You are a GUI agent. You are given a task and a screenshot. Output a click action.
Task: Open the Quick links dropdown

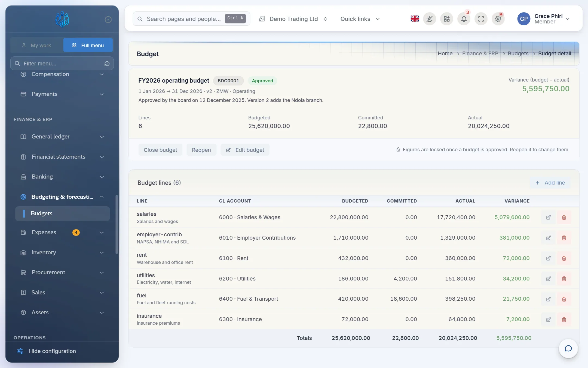point(360,19)
